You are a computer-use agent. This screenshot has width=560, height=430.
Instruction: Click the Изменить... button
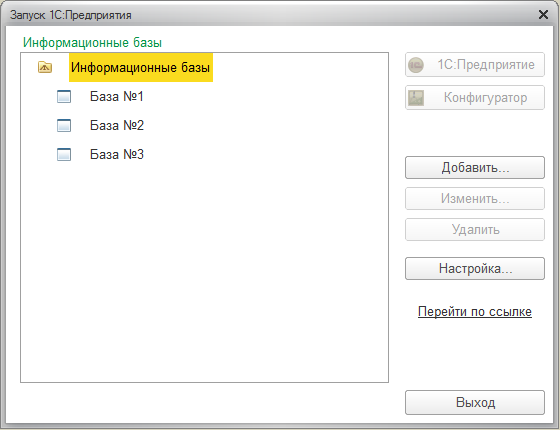click(475, 199)
